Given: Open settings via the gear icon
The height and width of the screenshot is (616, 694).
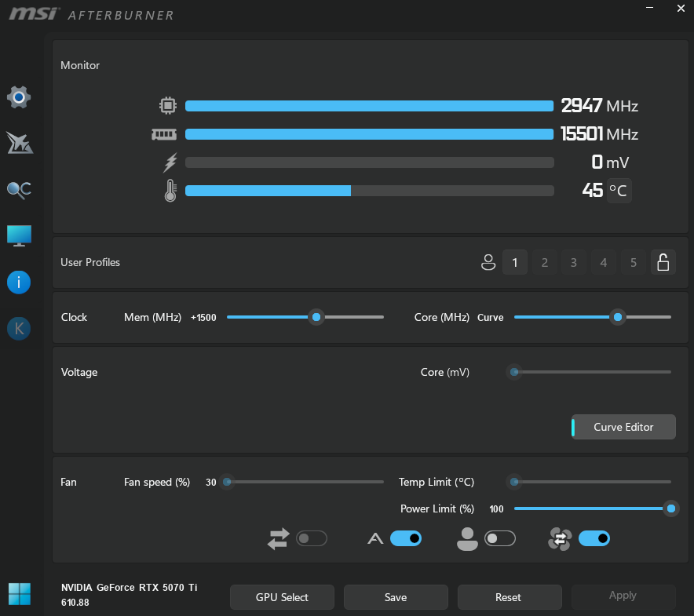Looking at the screenshot, I should pos(19,97).
